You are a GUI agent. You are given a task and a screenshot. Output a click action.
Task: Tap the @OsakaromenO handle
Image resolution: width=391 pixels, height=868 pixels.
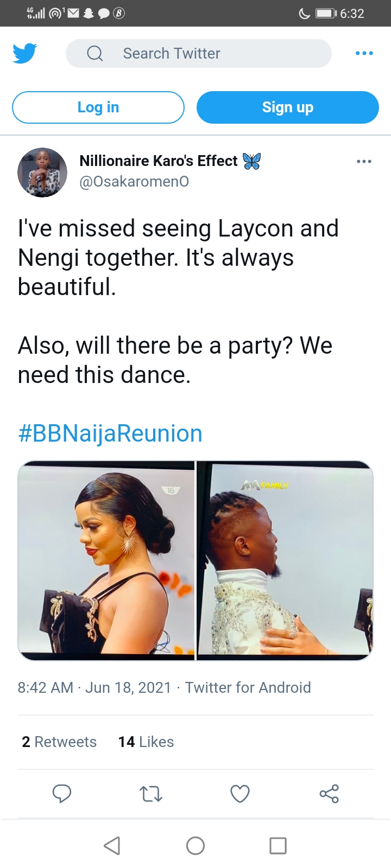[134, 182]
